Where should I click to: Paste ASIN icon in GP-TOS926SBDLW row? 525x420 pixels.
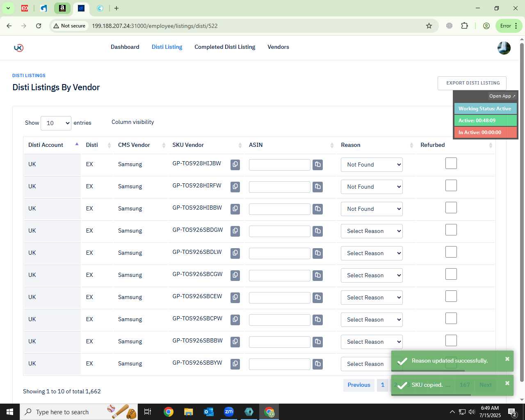pyautogui.click(x=317, y=253)
